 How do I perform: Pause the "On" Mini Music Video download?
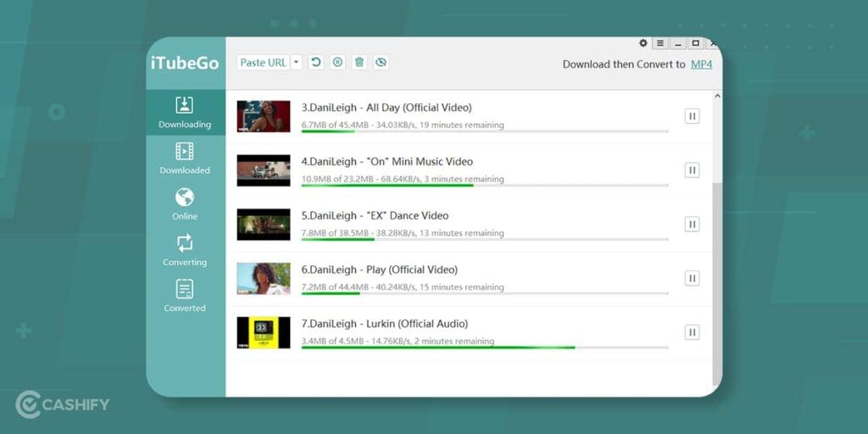692,170
